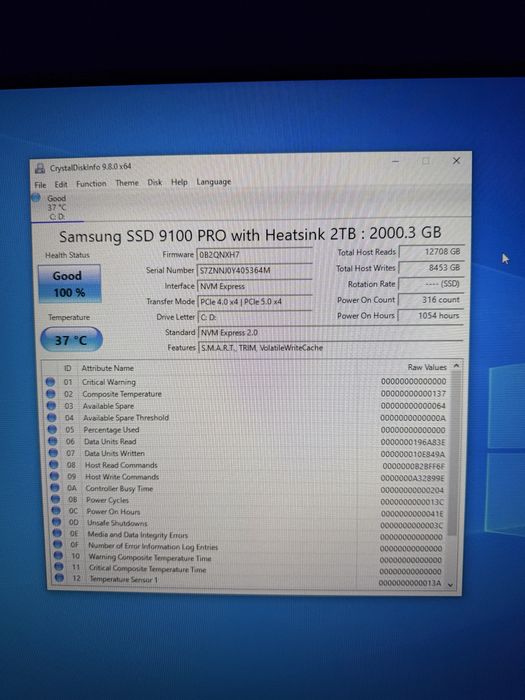This screenshot has width=525, height=700.
Task: Click the status dot of Host Read Commands row
Action: click(x=54, y=465)
